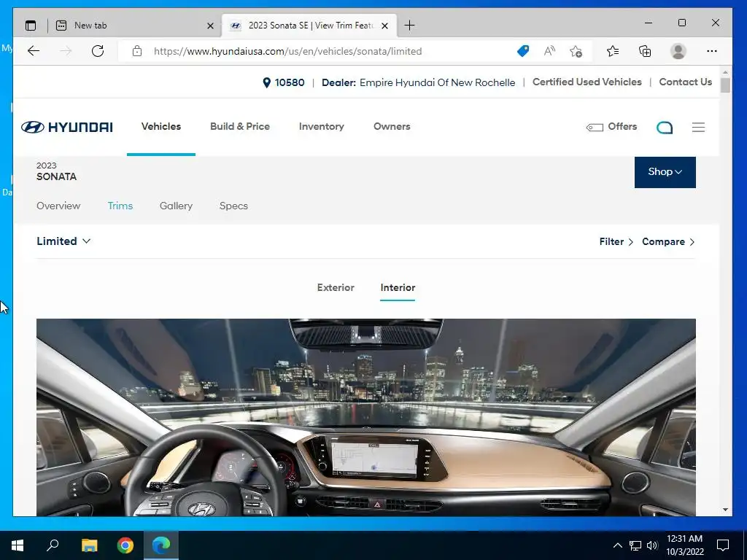Open the Filter panel

(616, 241)
